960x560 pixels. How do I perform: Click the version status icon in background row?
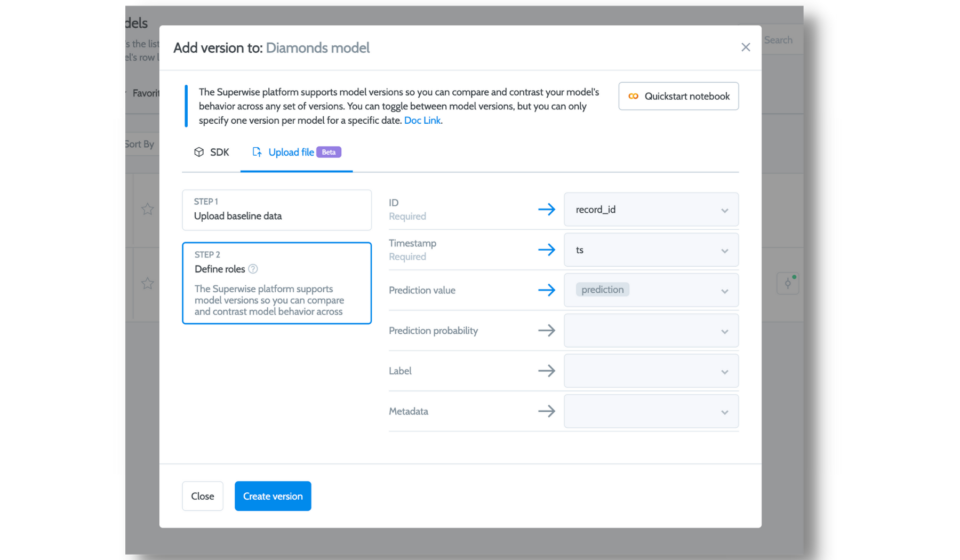pyautogui.click(x=788, y=283)
